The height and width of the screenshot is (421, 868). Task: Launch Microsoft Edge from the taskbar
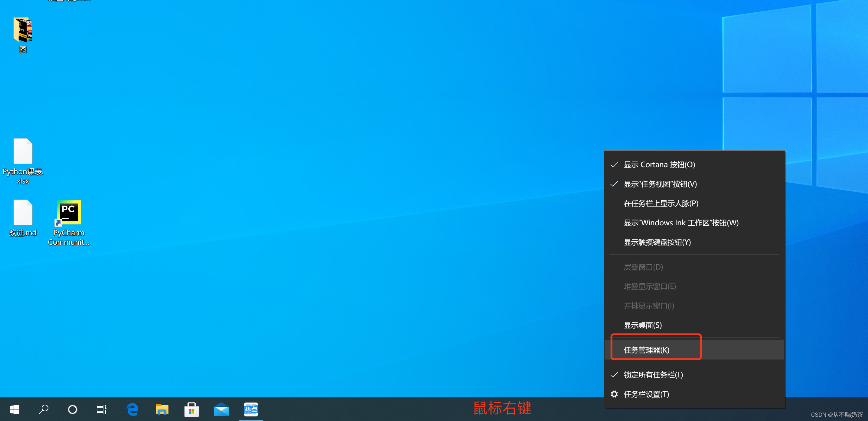coord(132,409)
